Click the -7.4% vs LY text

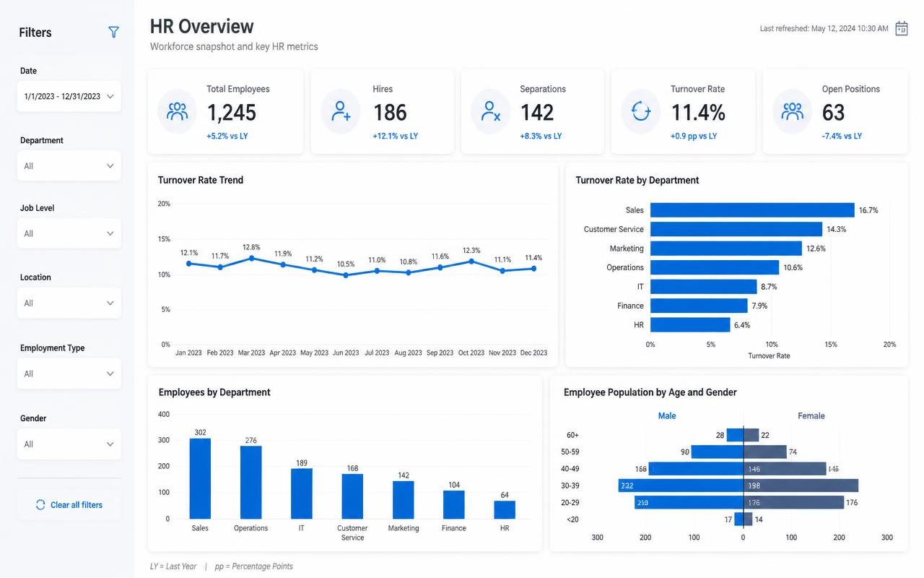842,136
